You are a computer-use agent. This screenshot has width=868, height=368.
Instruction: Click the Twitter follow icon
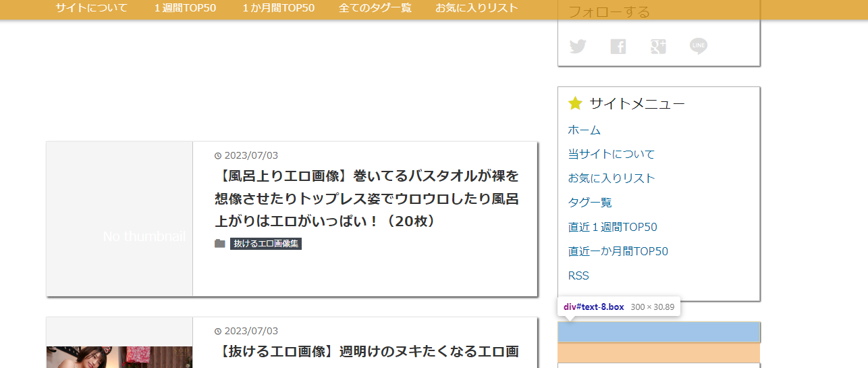pyautogui.click(x=577, y=47)
